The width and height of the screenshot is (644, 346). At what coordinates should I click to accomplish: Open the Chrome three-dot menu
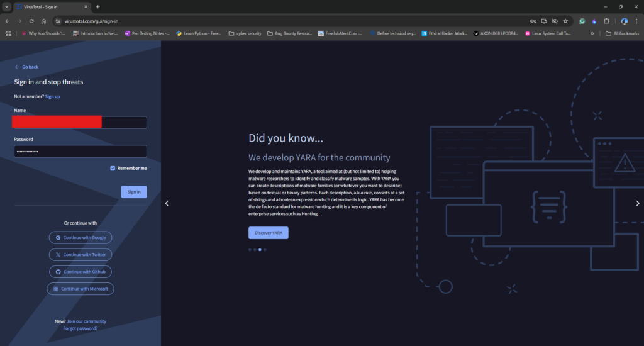[x=636, y=21]
